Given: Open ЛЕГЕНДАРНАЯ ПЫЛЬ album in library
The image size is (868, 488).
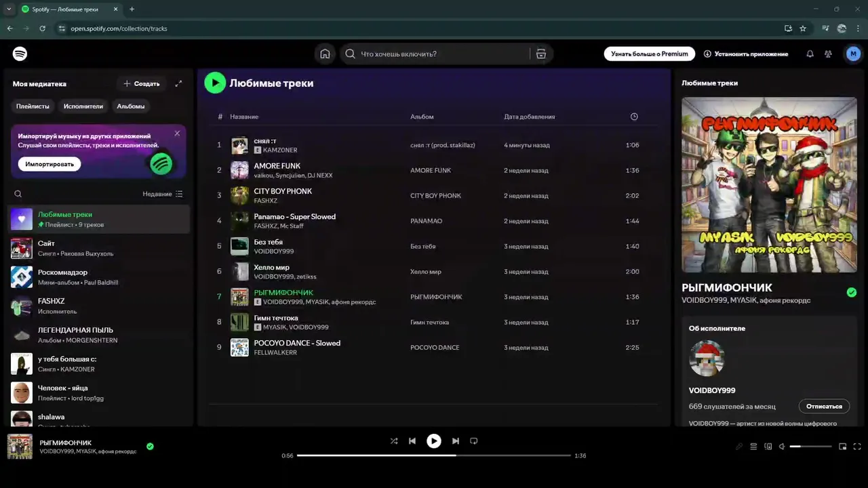Looking at the screenshot, I should tap(100, 335).
